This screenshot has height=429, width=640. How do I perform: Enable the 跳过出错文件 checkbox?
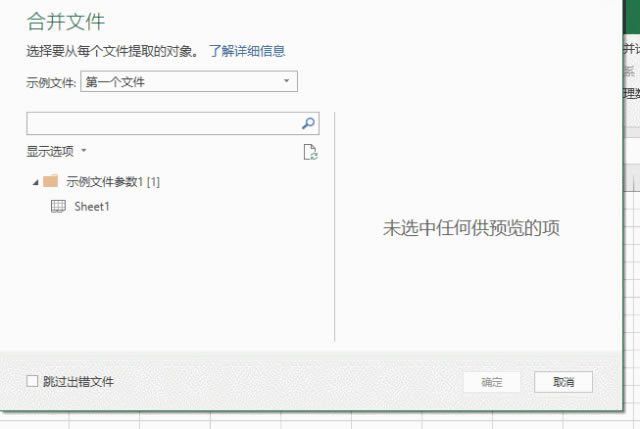[33, 381]
